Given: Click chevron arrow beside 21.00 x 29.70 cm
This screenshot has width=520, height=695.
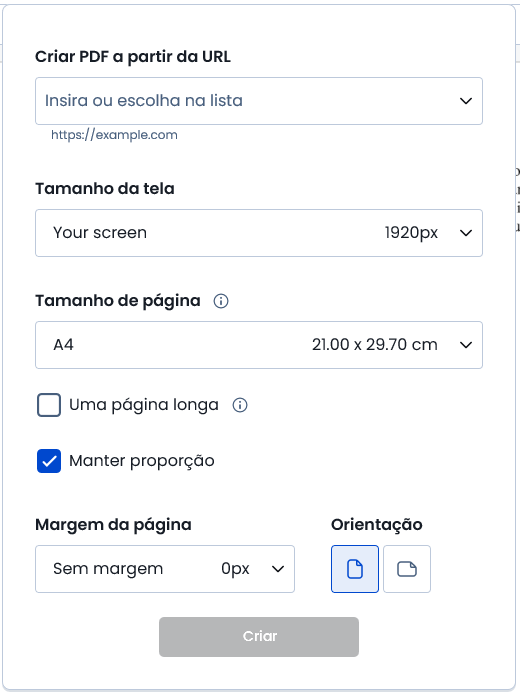Looking at the screenshot, I should 465,344.
